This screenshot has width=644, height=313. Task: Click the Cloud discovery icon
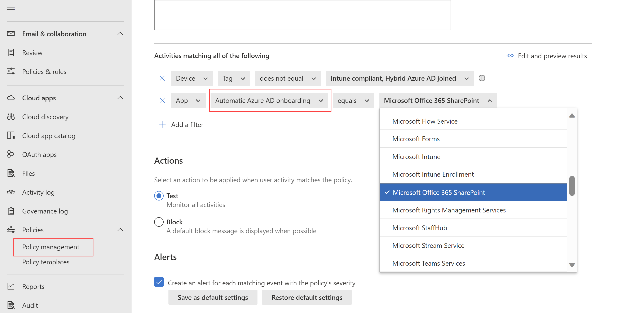[12, 117]
